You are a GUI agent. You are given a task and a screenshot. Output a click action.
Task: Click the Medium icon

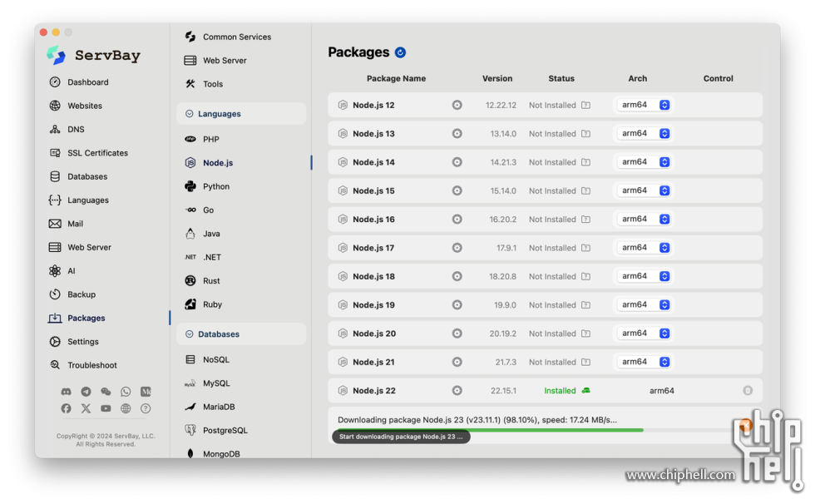146,392
